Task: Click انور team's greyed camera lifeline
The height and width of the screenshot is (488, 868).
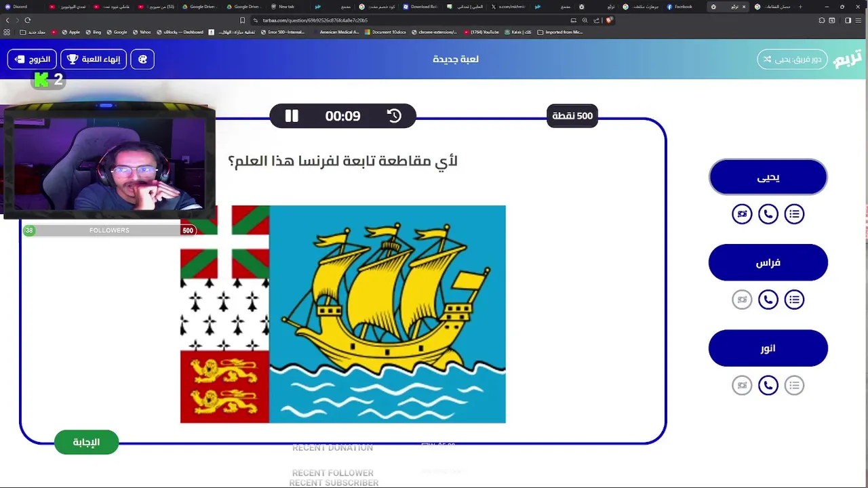Action: 742,386
